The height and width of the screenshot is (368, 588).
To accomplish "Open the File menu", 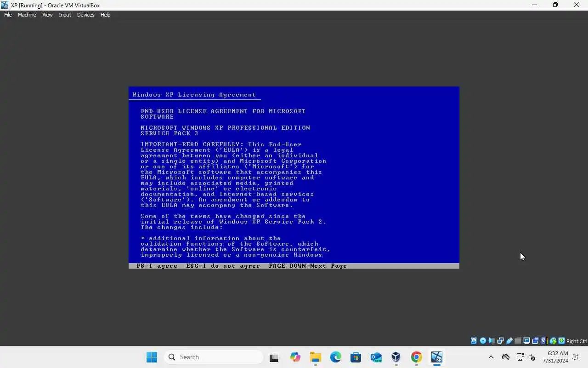I will point(8,15).
